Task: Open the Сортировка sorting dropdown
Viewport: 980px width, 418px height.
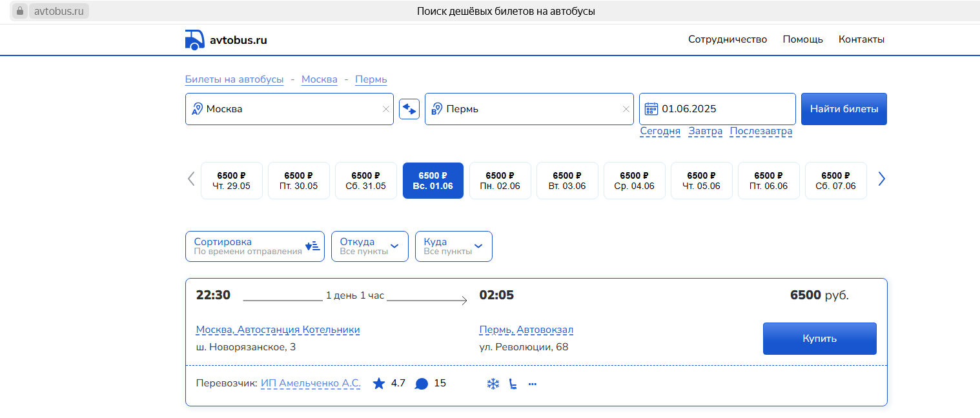Action: click(x=254, y=246)
